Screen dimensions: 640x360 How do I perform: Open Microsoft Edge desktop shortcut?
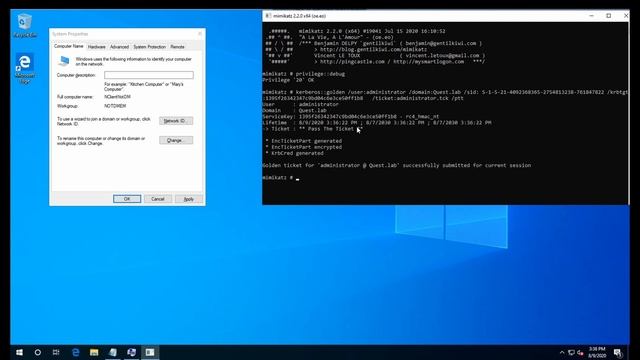click(25, 68)
